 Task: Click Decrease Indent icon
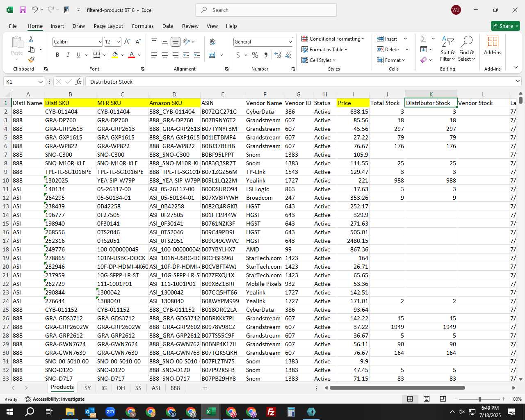(186, 55)
